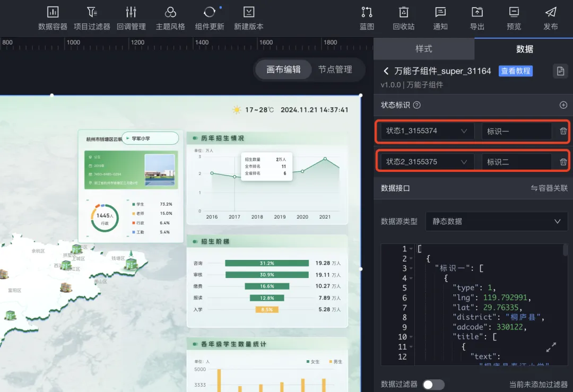Viewport: 573px width, 392px height.
Task: Click the 导出 export icon
Action: pyautogui.click(x=477, y=12)
